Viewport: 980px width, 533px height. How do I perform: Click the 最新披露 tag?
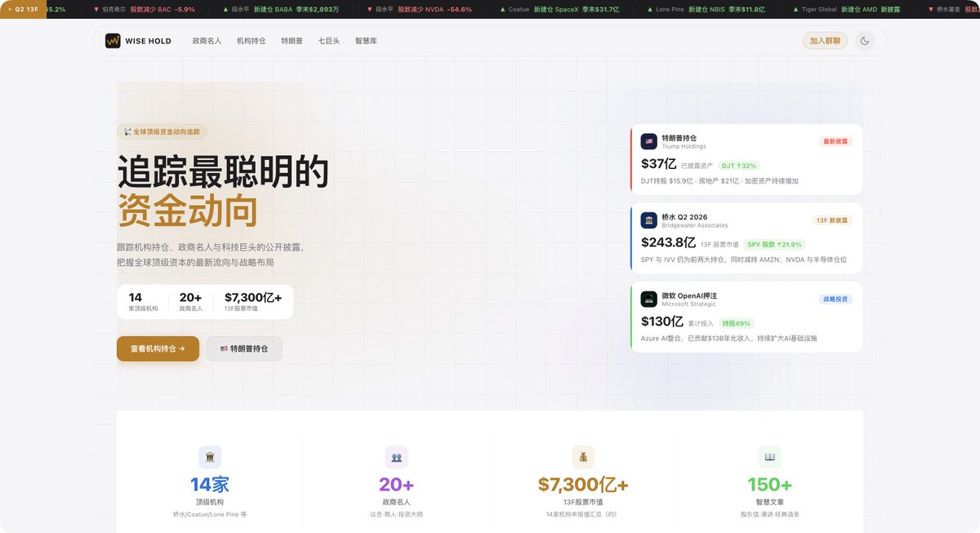(835, 141)
